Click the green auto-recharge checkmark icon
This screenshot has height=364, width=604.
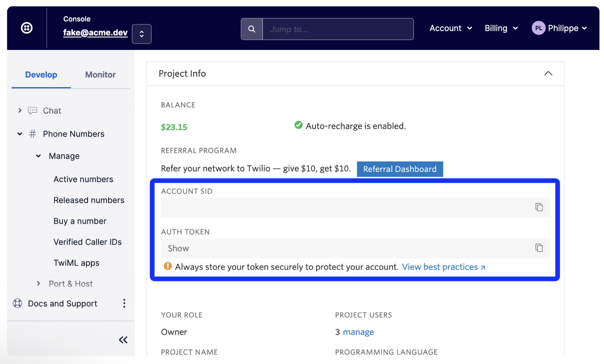pos(298,125)
